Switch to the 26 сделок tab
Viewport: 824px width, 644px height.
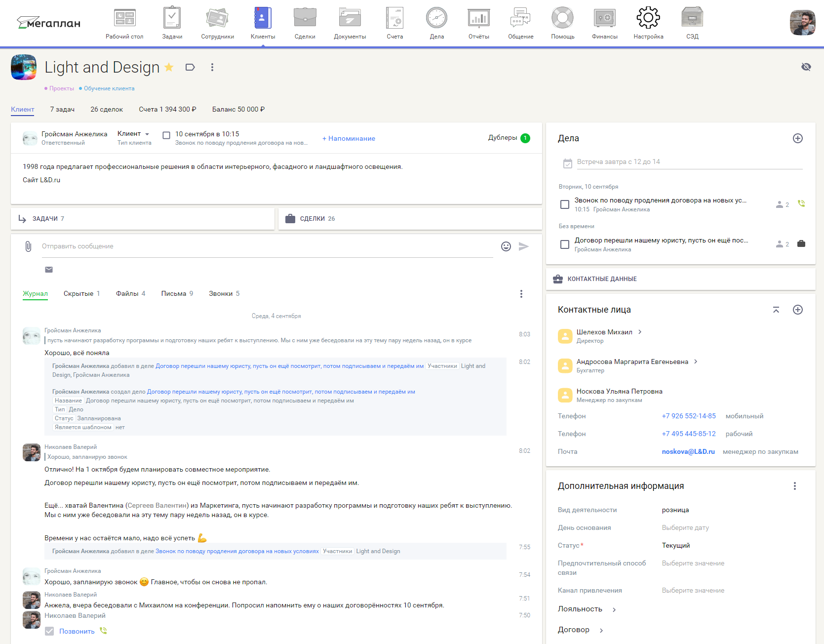point(107,109)
